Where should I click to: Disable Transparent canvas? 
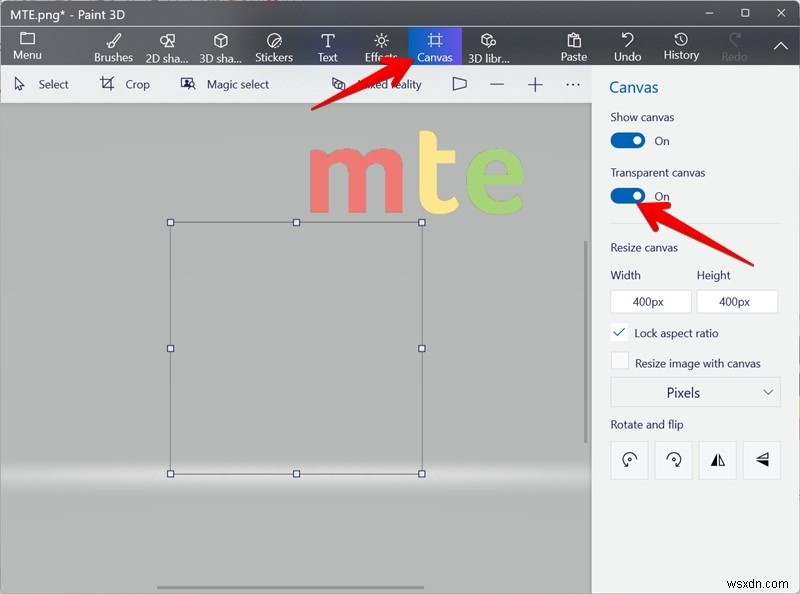pyautogui.click(x=627, y=196)
